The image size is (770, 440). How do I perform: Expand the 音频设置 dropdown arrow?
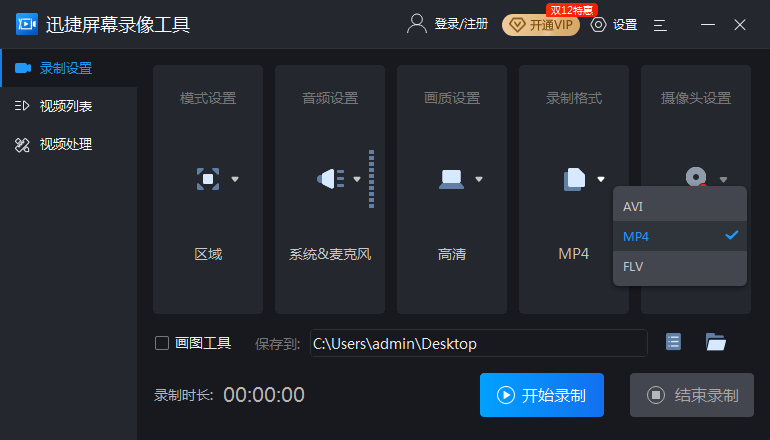coord(357,179)
